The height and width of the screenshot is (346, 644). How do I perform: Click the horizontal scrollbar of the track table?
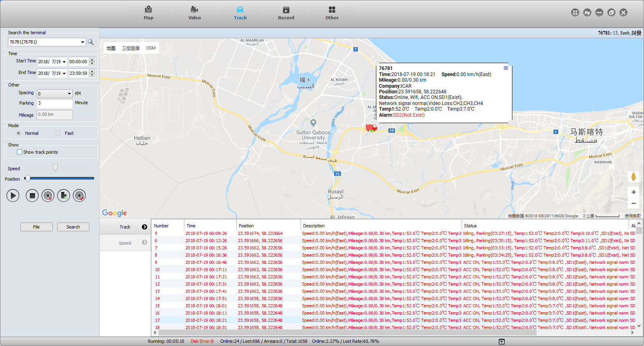348,333
